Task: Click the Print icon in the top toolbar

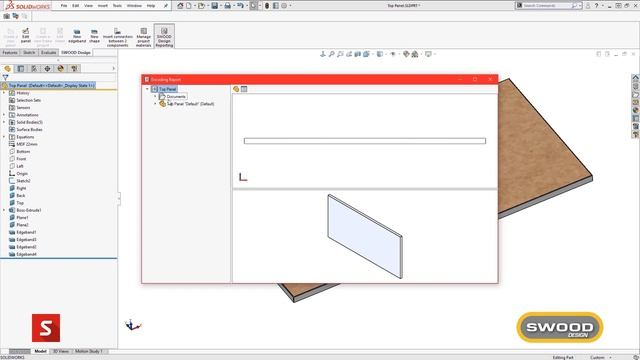Action: (227, 6)
